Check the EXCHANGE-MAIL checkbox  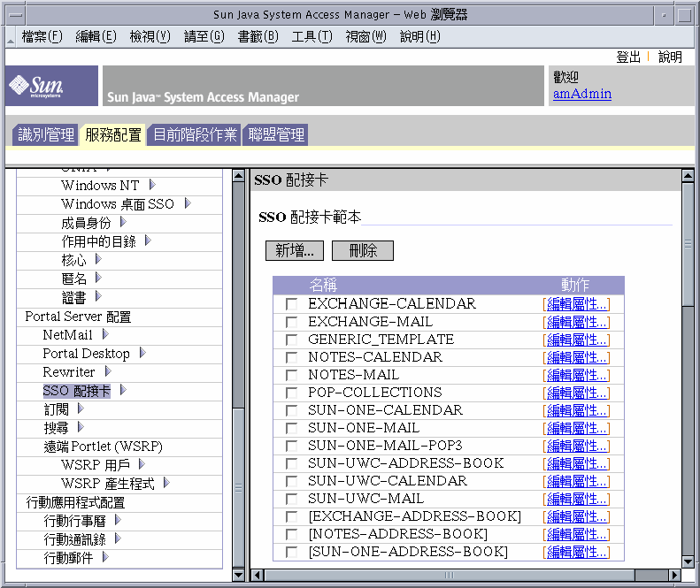[x=291, y=322]
